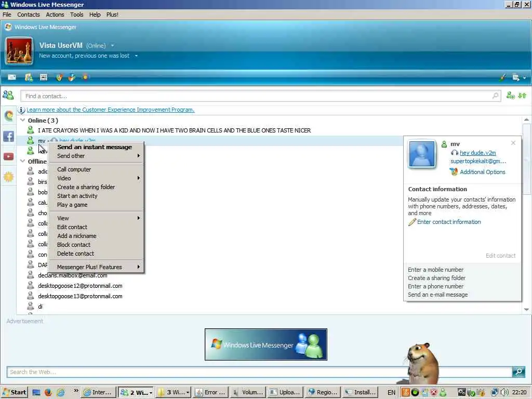Open the Facebook sidebar tab
This screenshot has width=532, height=399.
pos(9,137)
